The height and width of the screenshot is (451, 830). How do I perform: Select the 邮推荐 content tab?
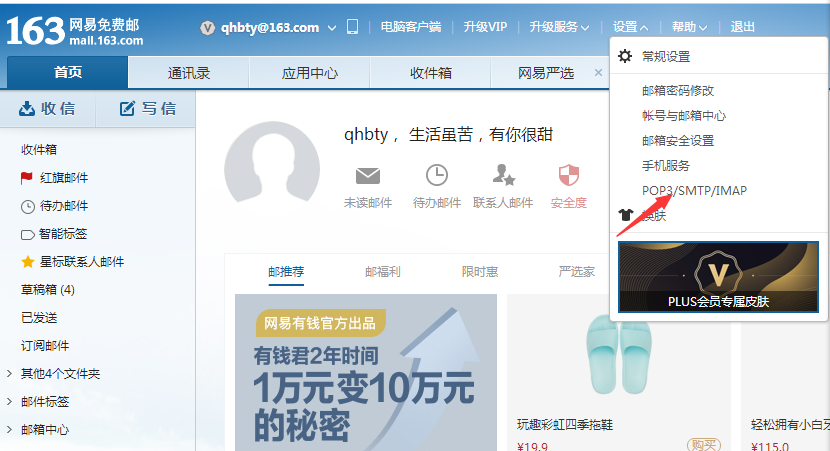click(286, 272)
